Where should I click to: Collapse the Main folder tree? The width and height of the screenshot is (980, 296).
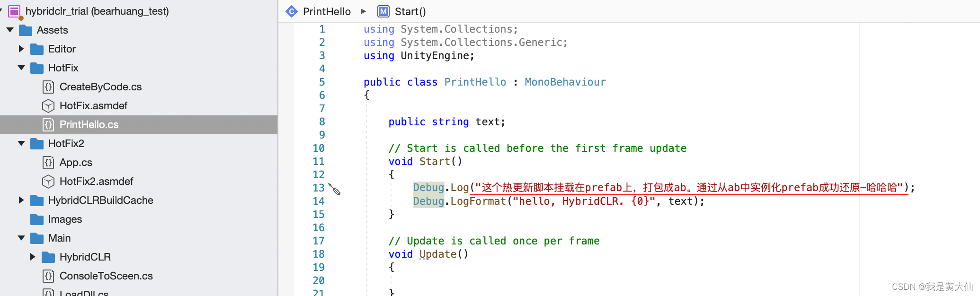[x=21, y=238]
